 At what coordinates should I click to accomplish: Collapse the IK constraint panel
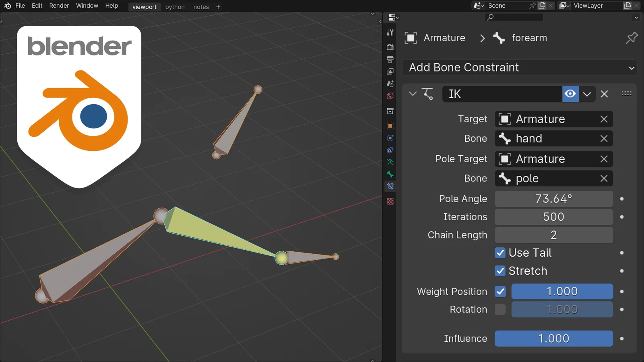[413, 94]
